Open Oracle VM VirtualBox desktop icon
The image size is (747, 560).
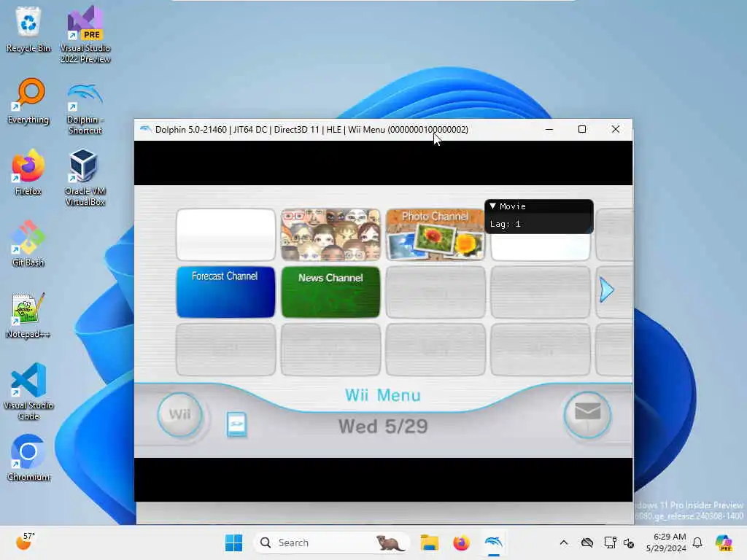click(x=85, y=177)
